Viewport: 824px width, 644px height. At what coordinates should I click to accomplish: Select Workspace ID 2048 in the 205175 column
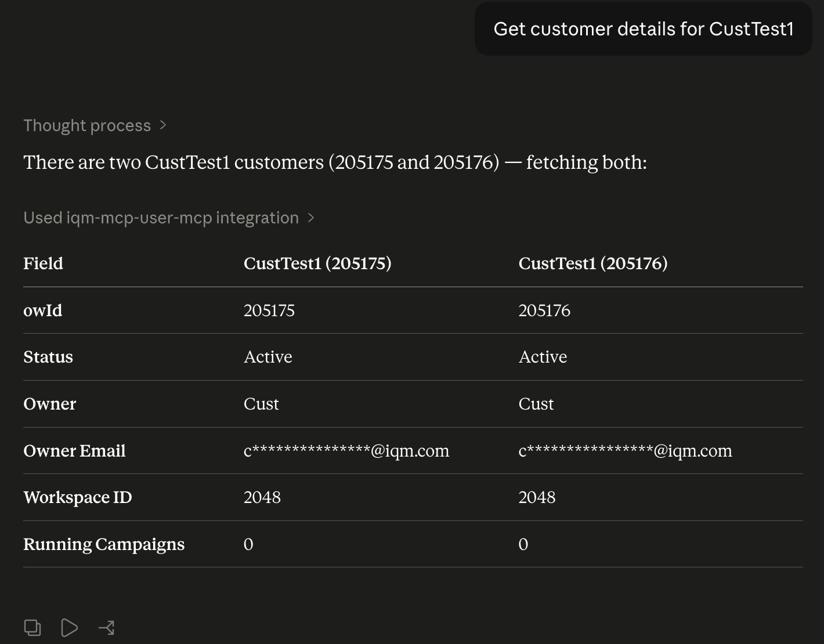coord(262,497)
